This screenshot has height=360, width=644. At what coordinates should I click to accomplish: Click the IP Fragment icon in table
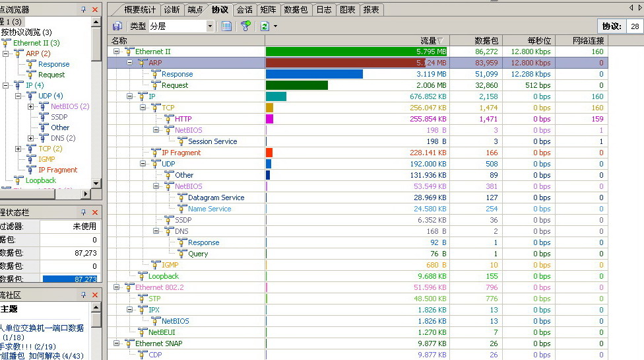(156, 153)
